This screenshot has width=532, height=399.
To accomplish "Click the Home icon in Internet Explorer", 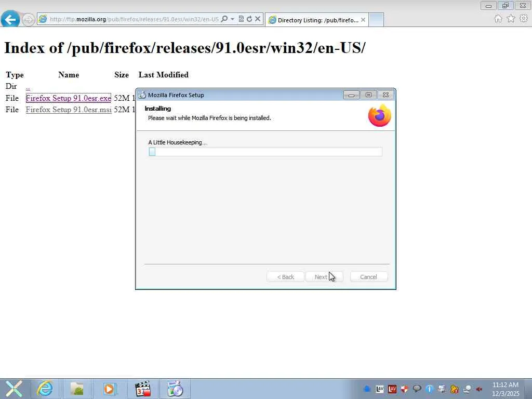I will click(x=498, y=19).
